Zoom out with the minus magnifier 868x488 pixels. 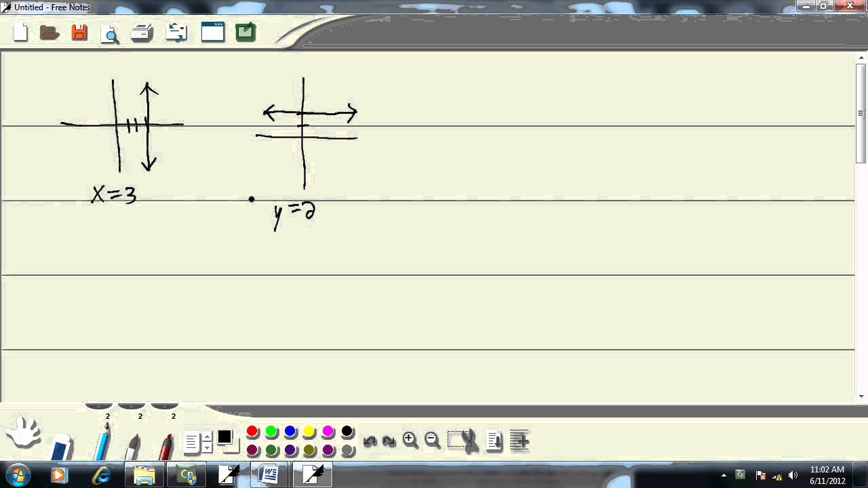coord(432,441)
